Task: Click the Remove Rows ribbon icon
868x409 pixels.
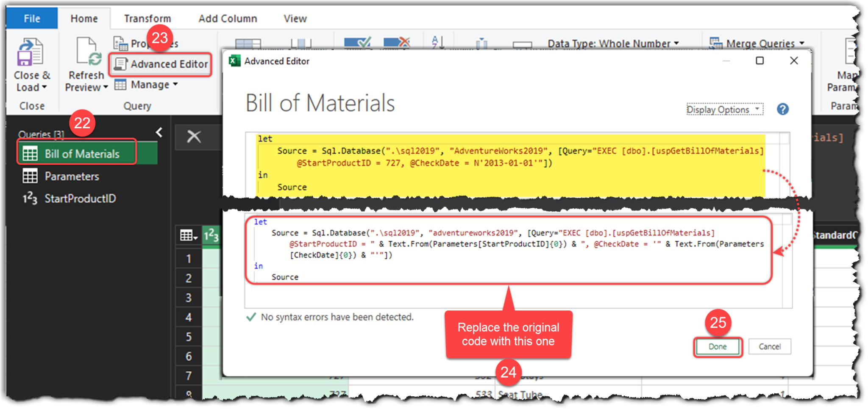Action: (397, 42)
